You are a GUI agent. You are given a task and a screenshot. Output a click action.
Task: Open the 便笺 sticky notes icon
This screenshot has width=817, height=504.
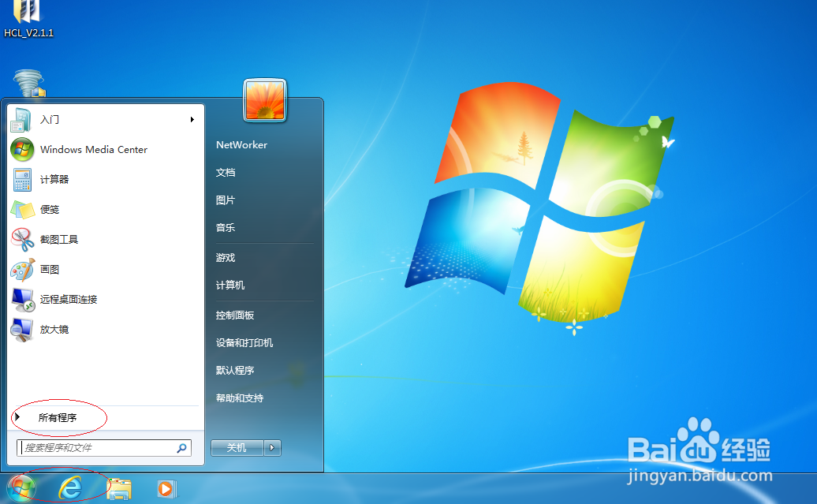22,210
